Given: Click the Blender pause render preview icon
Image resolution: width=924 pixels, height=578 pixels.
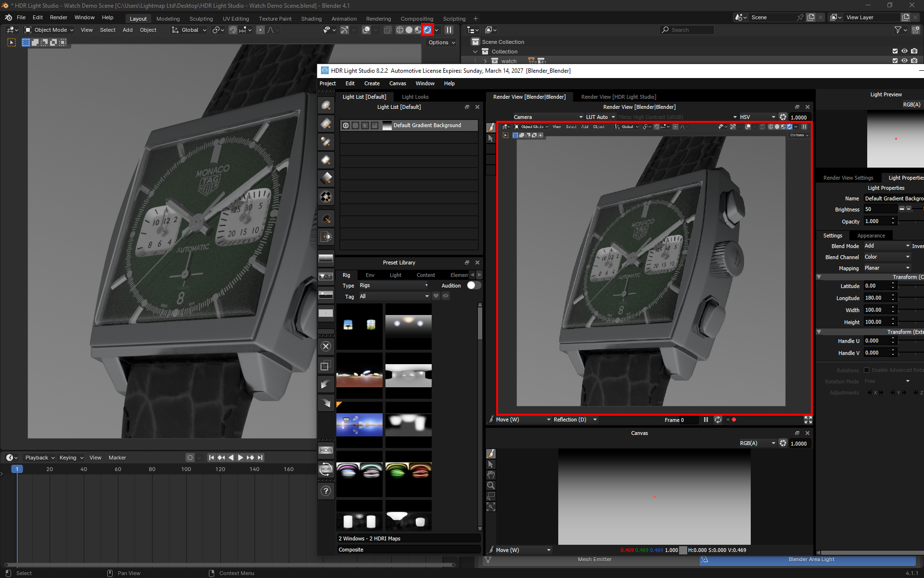Looking at the screenshot, I should (449, 30).
